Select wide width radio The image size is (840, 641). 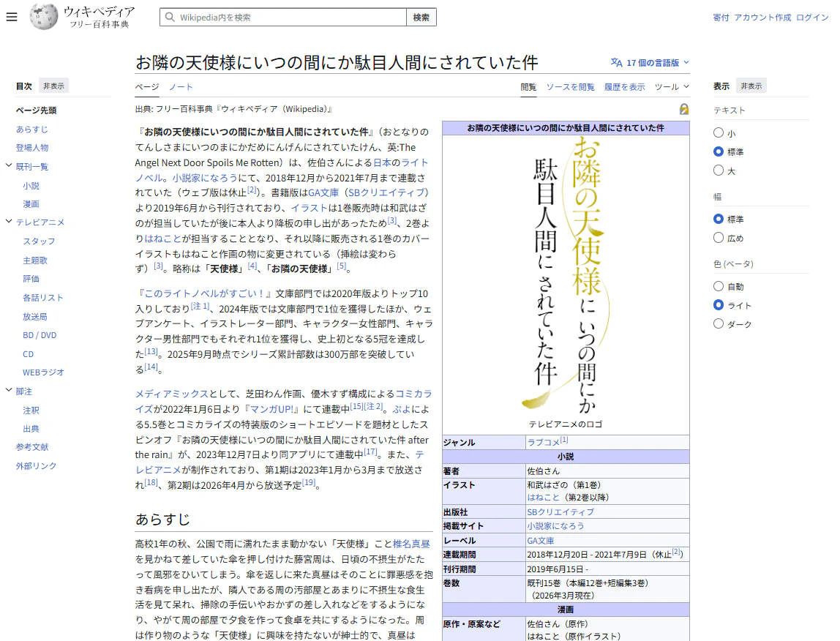(719, 237)
